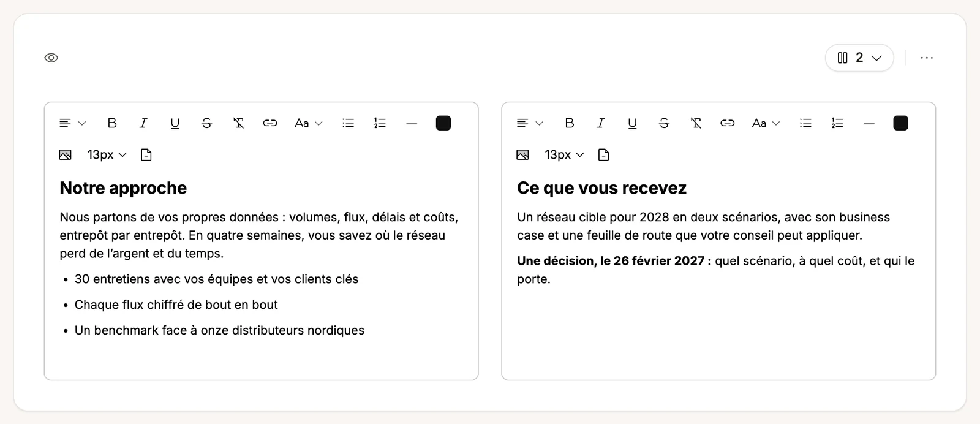Insert image in Notre approche editor
The height and width of the screenshot is (424, 980).
(x=65, y=154)
